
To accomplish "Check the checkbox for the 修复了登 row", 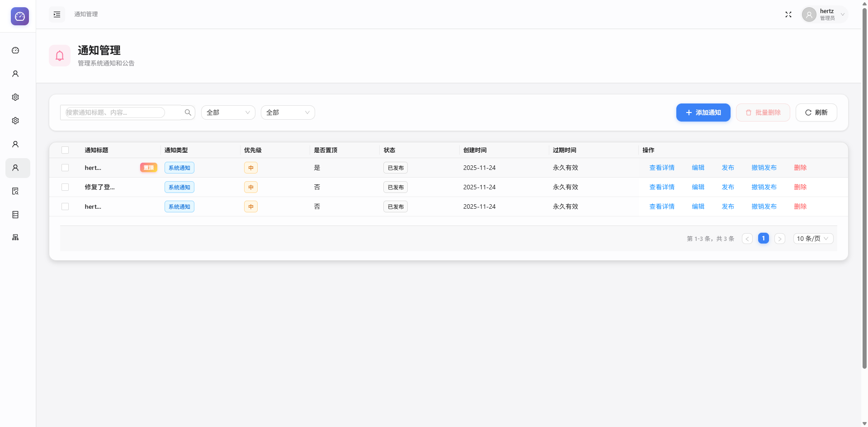I will tap(65, 187).
